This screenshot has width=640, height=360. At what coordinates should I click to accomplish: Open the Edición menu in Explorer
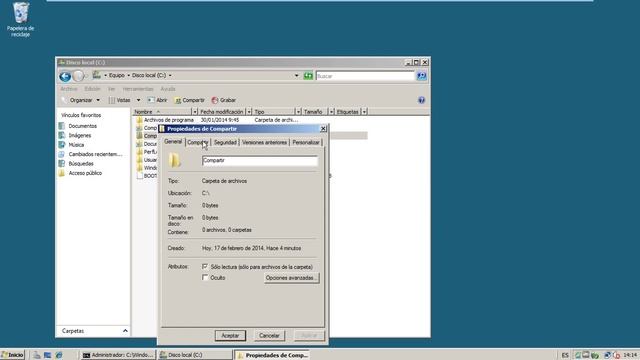[92, 89]
